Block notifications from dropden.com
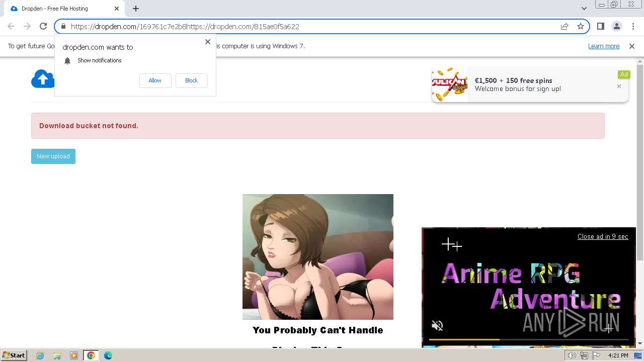The height and width of the screenshot is (362, 644). (191, 80)
